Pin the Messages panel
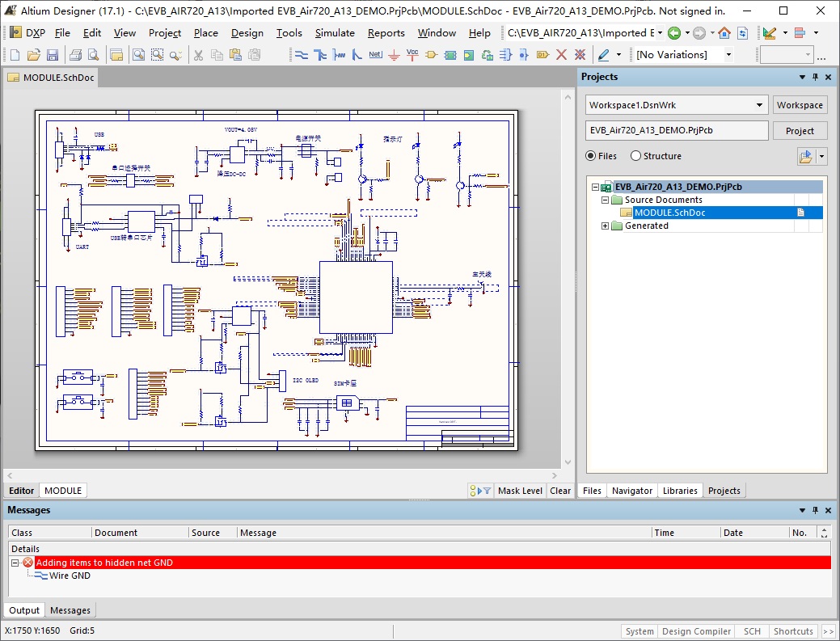This screenshot has height=641, width=840. pyautogui.click(x=816, y=510)
